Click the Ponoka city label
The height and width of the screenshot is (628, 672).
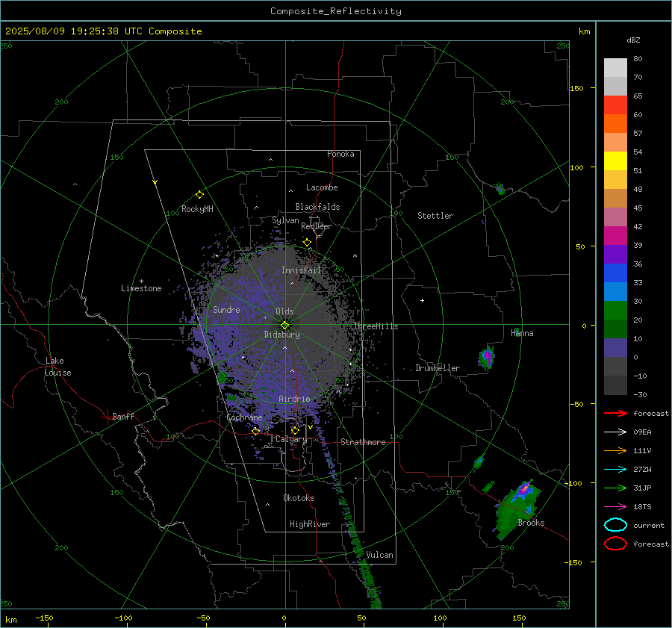[x=340, y=154]
